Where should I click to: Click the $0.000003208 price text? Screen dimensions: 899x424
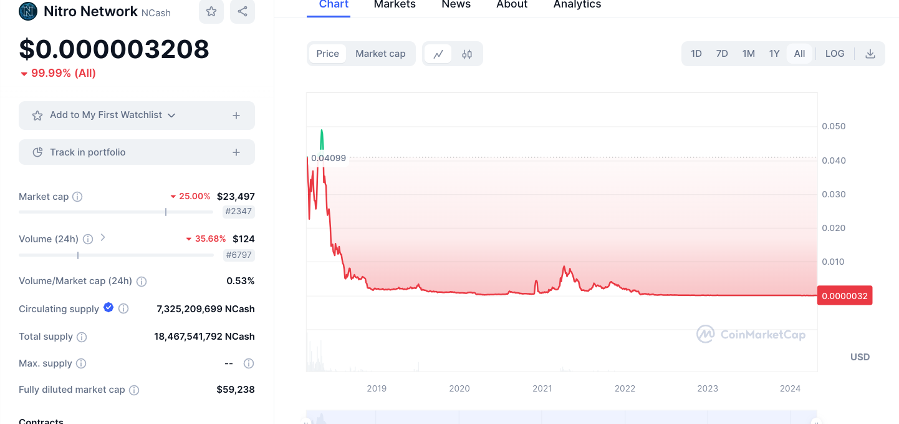(114, 49)
